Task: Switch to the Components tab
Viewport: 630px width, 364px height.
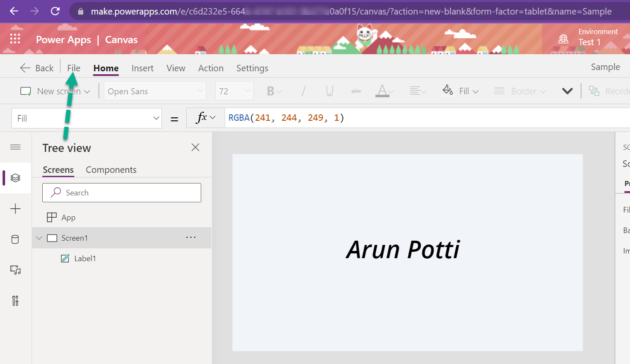Action: [x=111, y=170]
